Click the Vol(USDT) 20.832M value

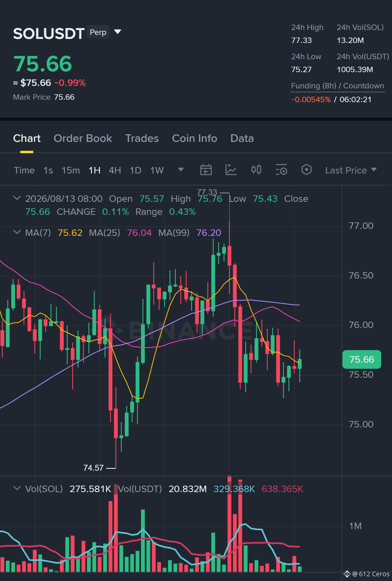tap(188, 489)
